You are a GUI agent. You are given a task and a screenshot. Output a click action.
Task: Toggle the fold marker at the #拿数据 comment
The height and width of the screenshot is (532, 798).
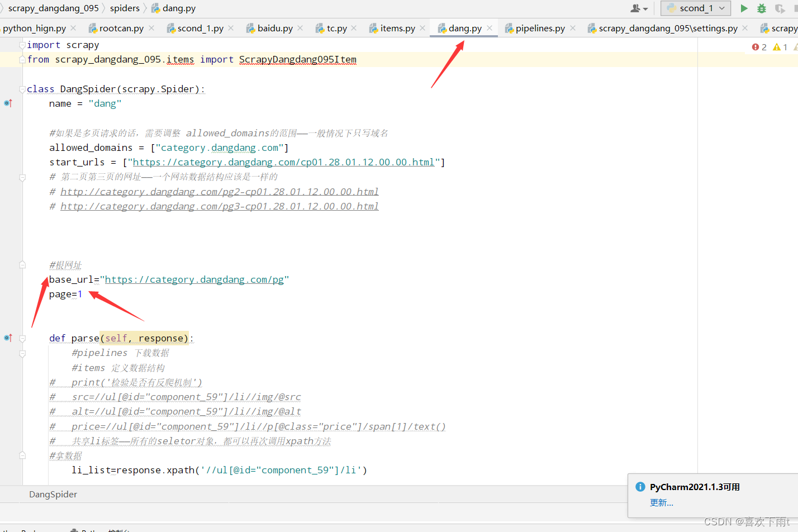[x=22, y=455]
